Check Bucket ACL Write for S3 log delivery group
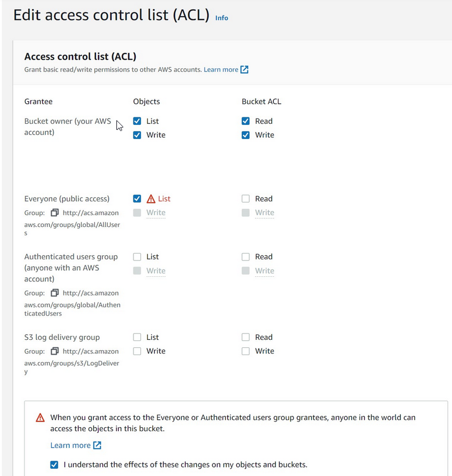This screenshot has width=452, height=476. (246, 351)
